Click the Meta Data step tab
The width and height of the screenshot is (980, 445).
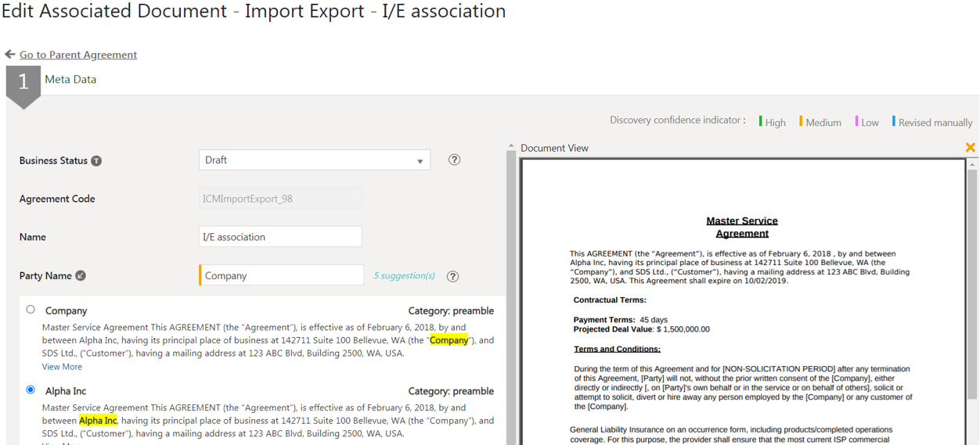click(70, 79)
